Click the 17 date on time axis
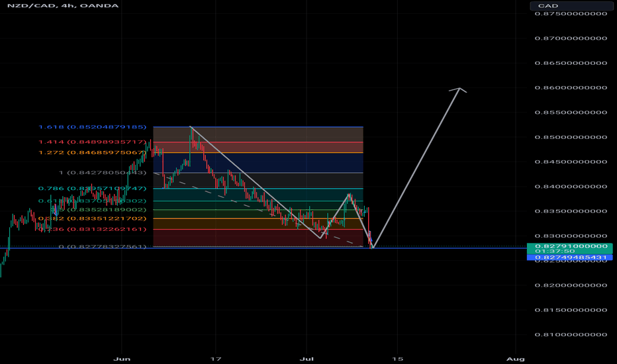 click(x=216, y=359)
